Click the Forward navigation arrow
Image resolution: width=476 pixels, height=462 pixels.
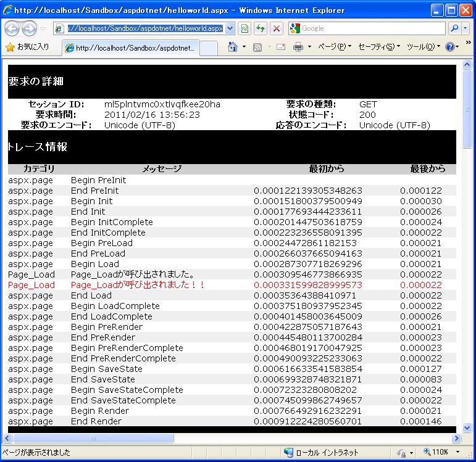[x=30, y=28]
